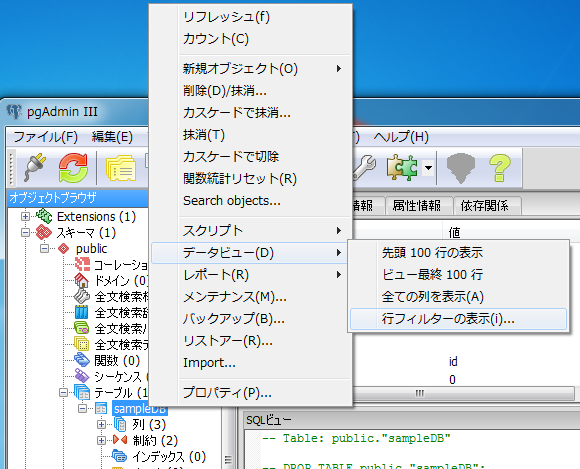This screenshot has height=469, width=580.
Task: Expand the Extensions (1) node
Action: click(25, 216)
